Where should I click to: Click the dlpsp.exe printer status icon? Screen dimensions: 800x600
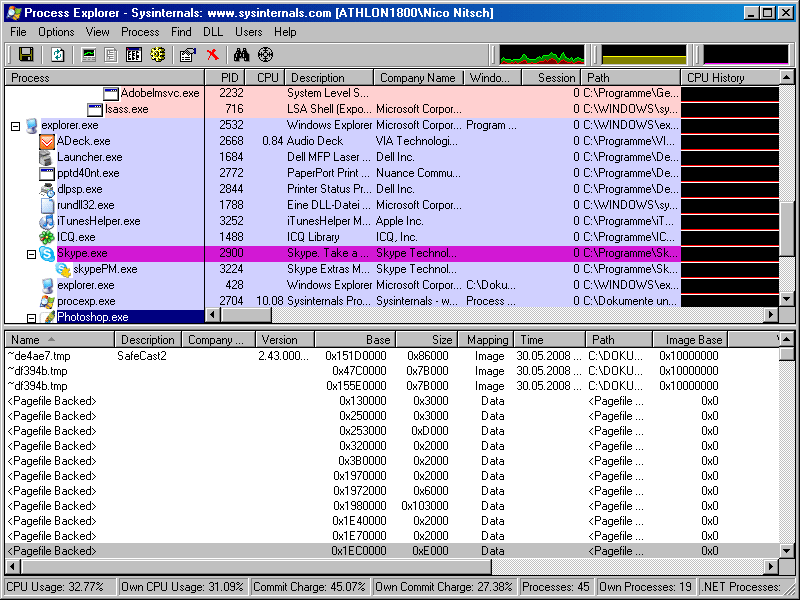tap(47, 189)
